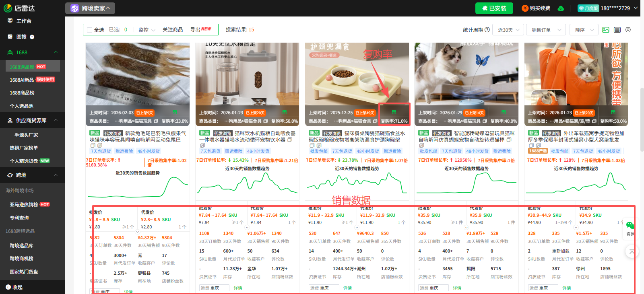Switch to image grid view icon
Viewport: 644px width, 294px height.
[x=606, y=30]
